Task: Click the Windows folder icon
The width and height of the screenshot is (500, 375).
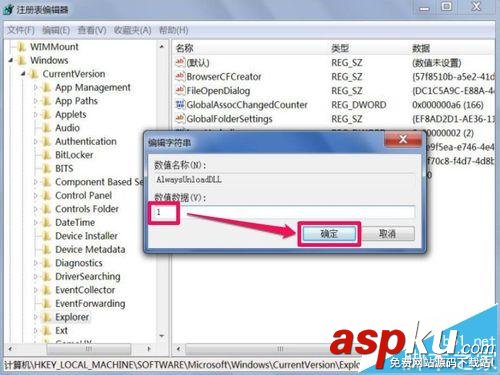Action: pos(22,60)
